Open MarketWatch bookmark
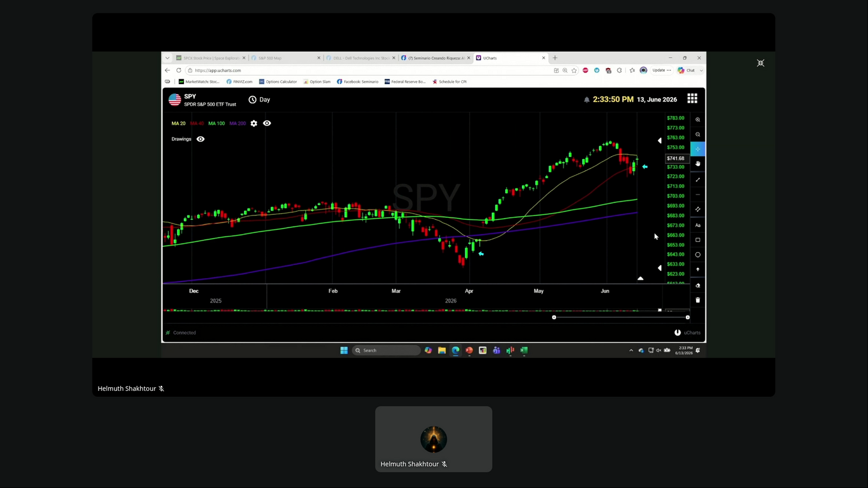The image size is (868, 488). tap(199, 82)
